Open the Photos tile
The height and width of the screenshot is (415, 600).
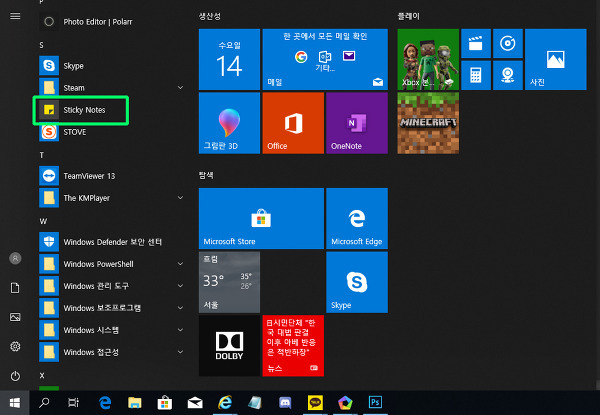click(x=556, y=59)
